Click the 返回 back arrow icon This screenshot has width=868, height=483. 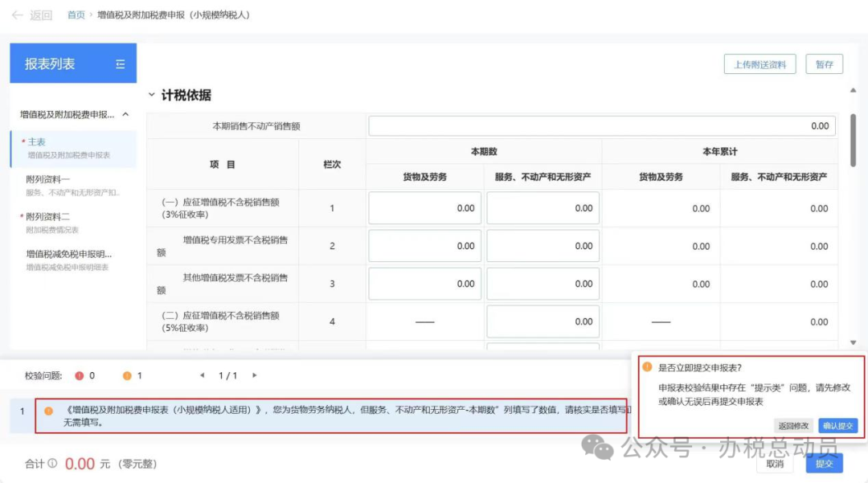click(16, 14)
